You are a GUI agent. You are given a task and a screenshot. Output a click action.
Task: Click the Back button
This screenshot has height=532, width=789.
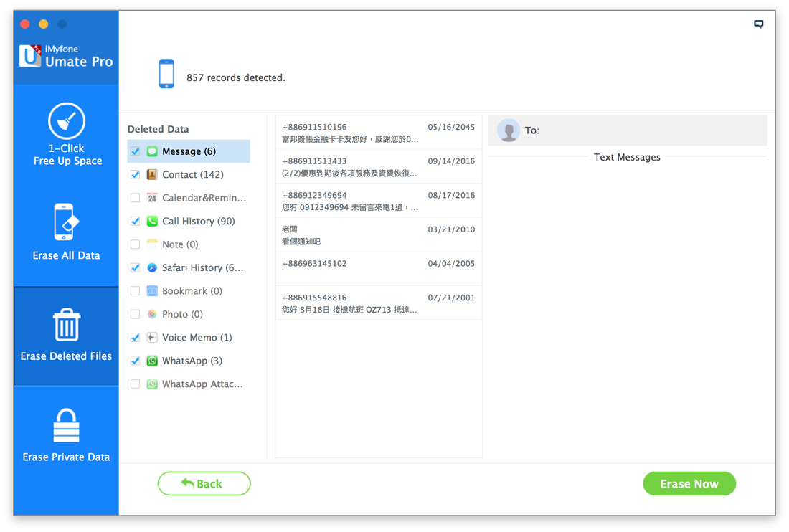[x=204, y=483]
